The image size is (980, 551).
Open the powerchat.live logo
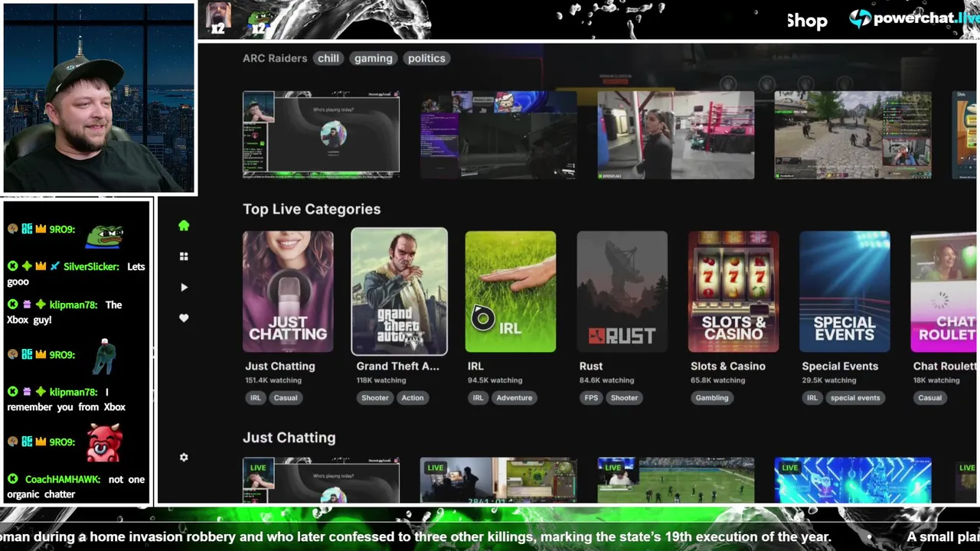(913, 18)
